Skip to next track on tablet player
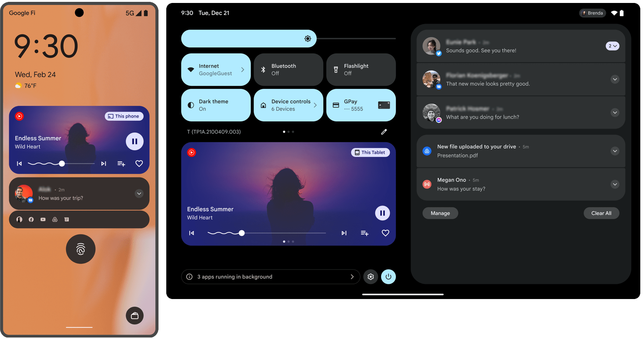The image size is (644, 339). 344,233
